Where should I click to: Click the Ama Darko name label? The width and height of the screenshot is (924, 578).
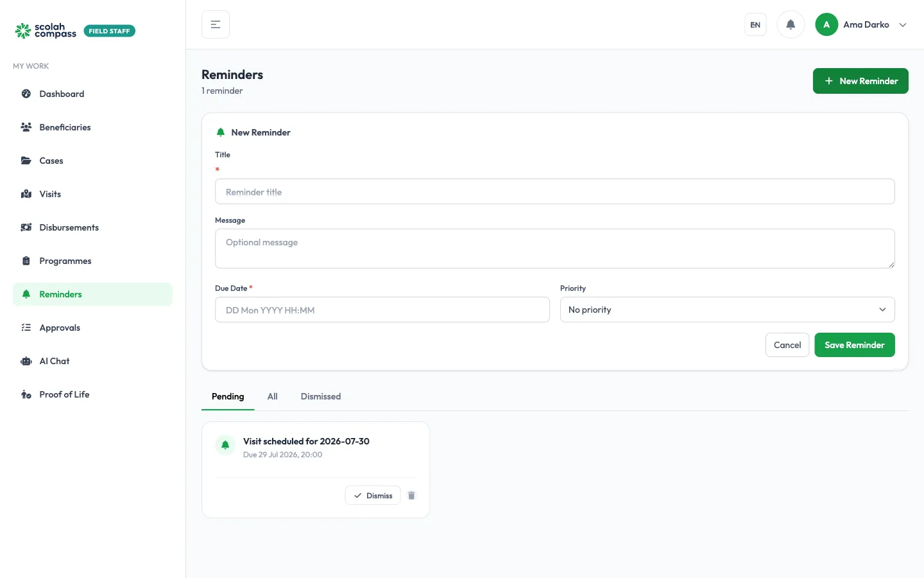[x=866, y=24]
